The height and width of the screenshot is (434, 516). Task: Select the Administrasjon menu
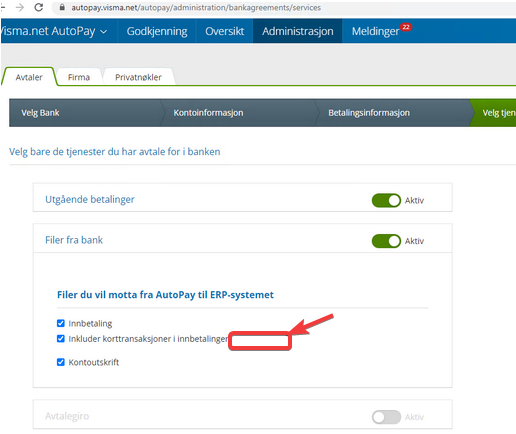click(x=297, y=31)
